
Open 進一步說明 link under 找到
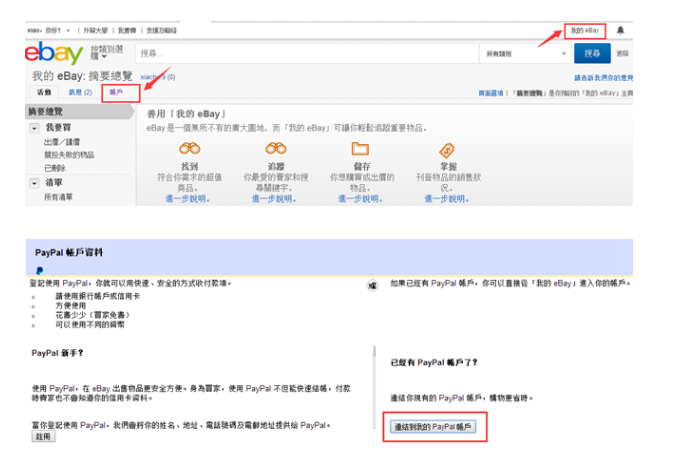[187, 199]
